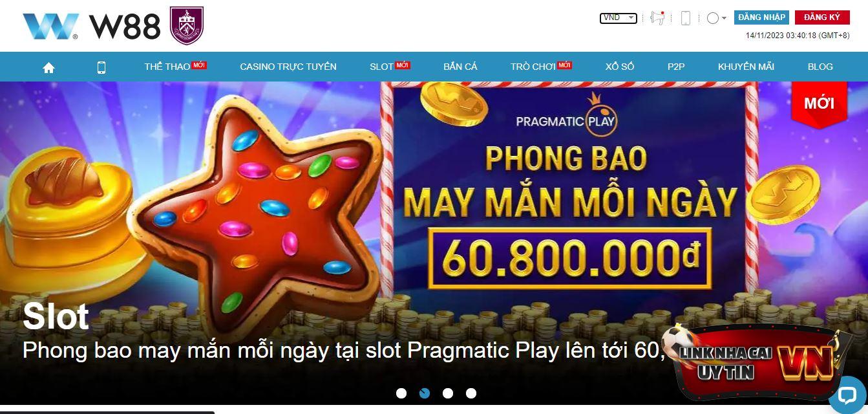This screenshot has width=868, height=414.
Task: Open the mobile icon in navigation bar
Action: [101, 67]
